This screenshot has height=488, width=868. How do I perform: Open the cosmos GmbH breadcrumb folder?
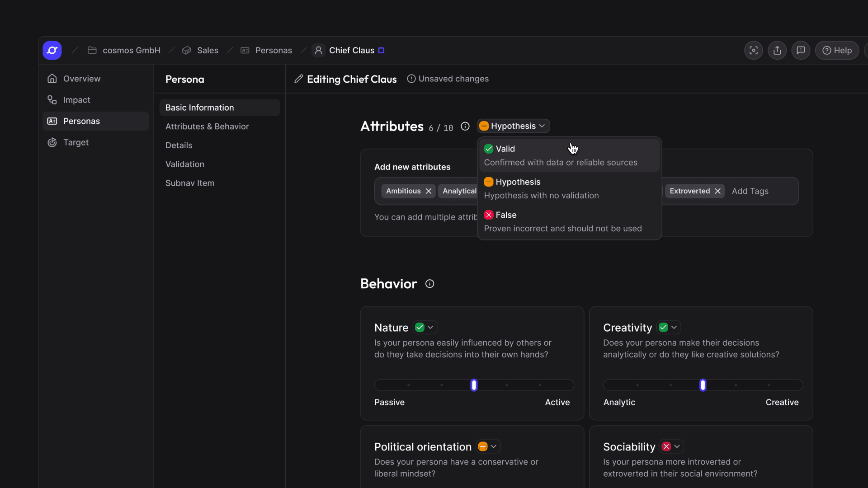point(124,50)
